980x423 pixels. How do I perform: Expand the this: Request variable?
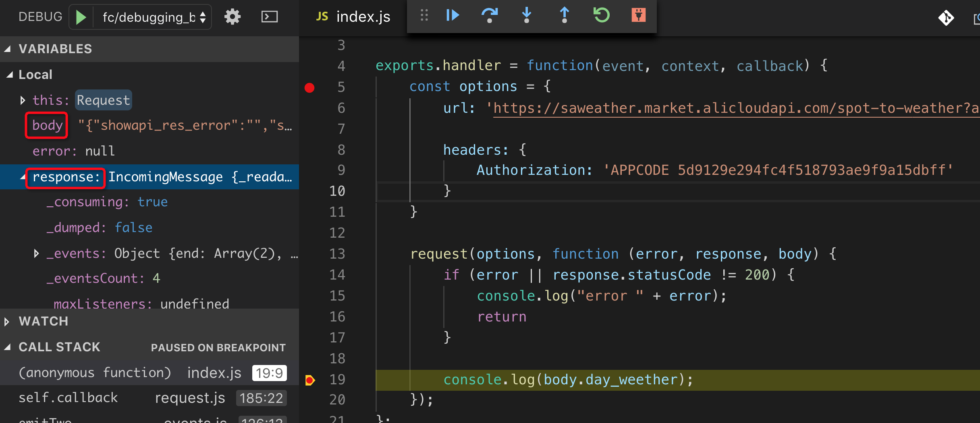pyautogui.click(x=23, y=100)
